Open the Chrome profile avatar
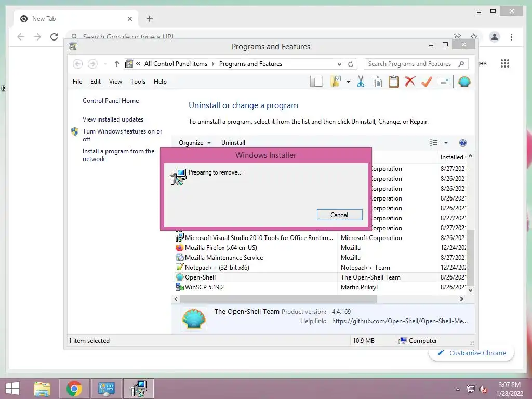The height and width of the screenshot is (399, 532). (x=495, y=37)
